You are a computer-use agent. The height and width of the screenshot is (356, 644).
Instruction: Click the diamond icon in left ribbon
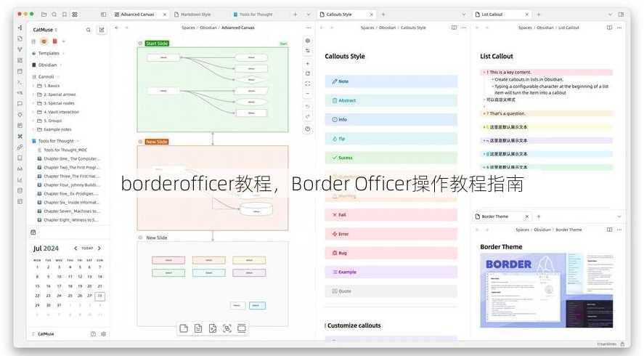pyautogui.click(x=20, y=115)
